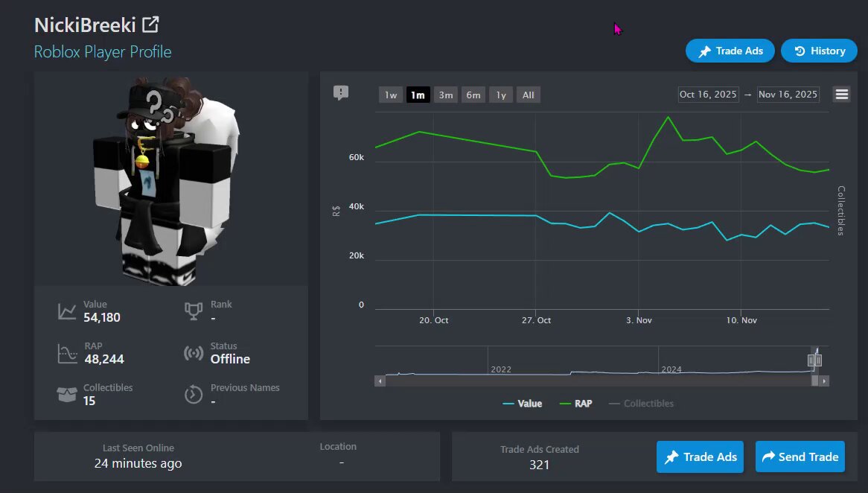
Task: Click the navigator scroll-right arrow
Action: [824, 381]
